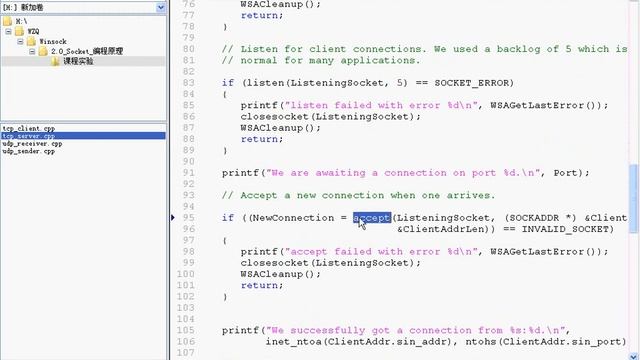Click inet_ntoa on line 106
The image size is (640, 360).
pyautogui.click(x=294, y=342)
